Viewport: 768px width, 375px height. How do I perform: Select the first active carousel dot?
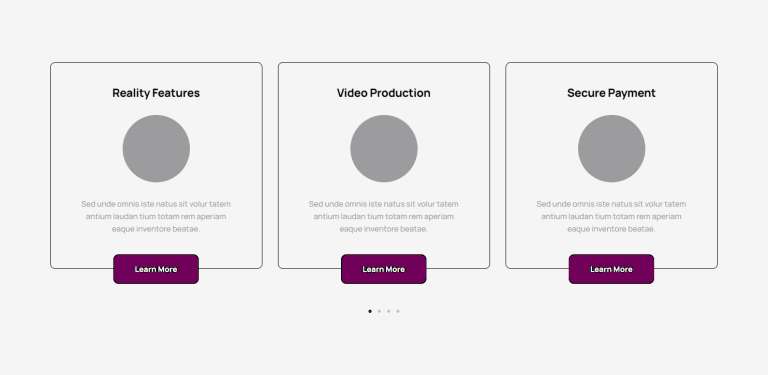(x=370, y=311)
